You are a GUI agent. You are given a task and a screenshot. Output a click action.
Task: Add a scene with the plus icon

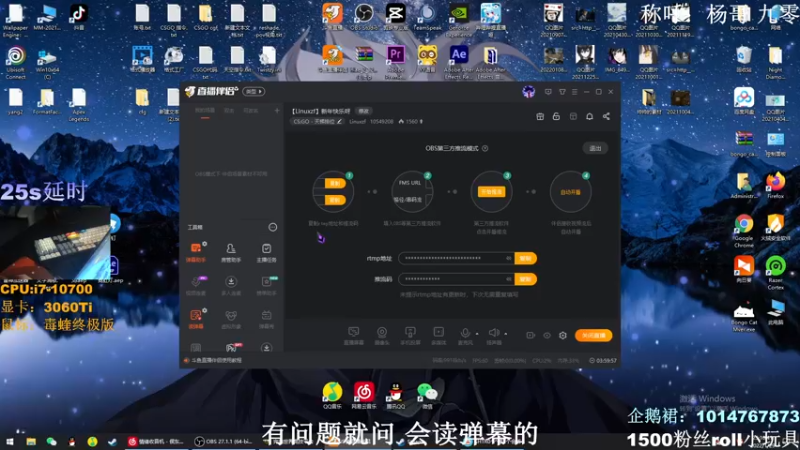point(277,110)
